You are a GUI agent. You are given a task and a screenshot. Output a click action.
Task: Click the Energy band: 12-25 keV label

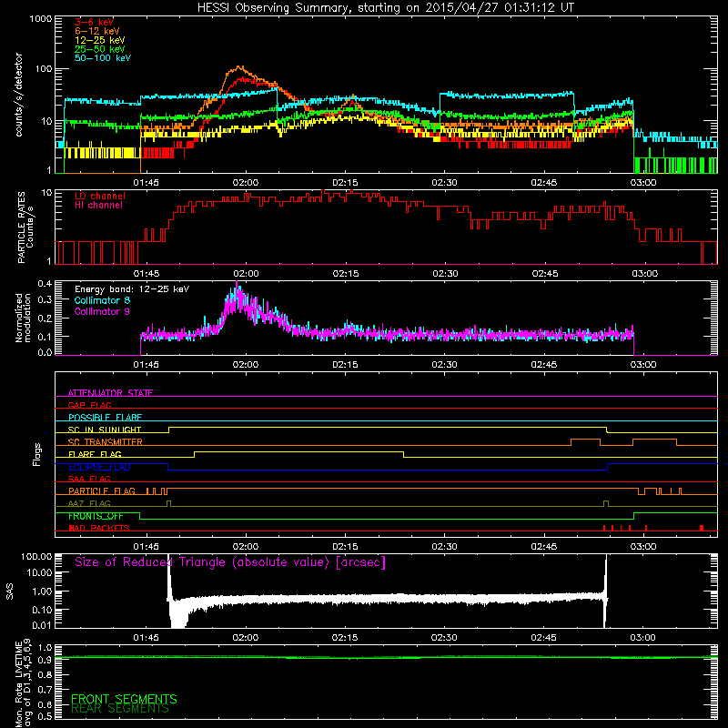(x=132, y=289)
